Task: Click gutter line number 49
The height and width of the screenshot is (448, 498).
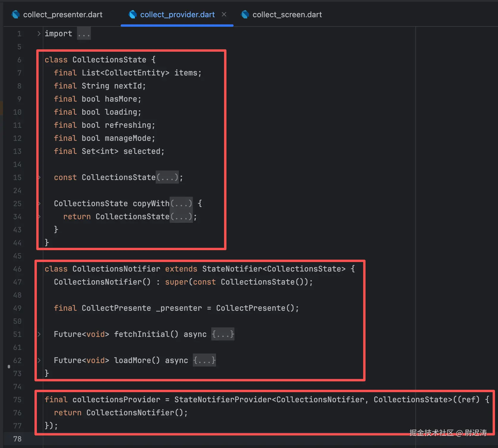Action: pyautogui.click(x=17, y=308)
